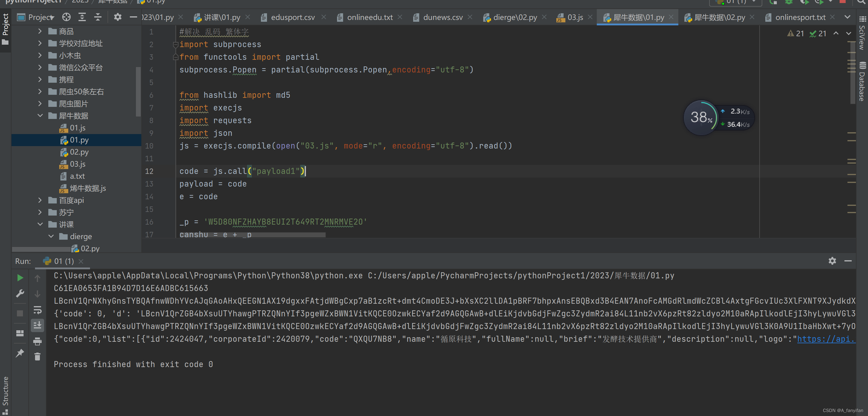Collapse the import block fold marker line 2
This screenshot has height=416, width=868.
(175, 44)
